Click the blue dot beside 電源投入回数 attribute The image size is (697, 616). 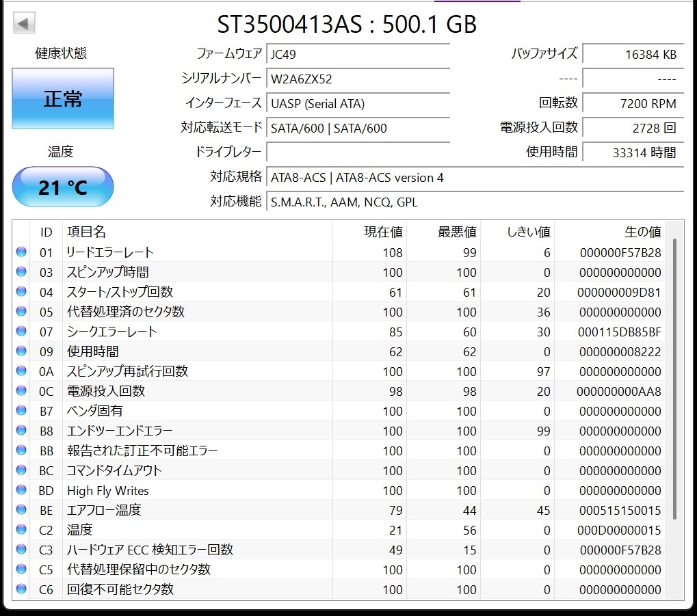pos(21,391)
